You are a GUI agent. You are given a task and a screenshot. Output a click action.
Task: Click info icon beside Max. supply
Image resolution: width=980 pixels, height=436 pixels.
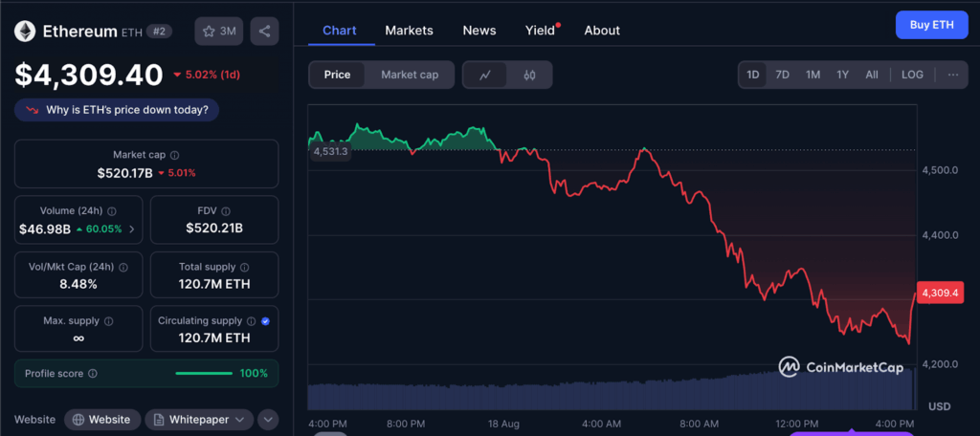(x=108, y=321)
